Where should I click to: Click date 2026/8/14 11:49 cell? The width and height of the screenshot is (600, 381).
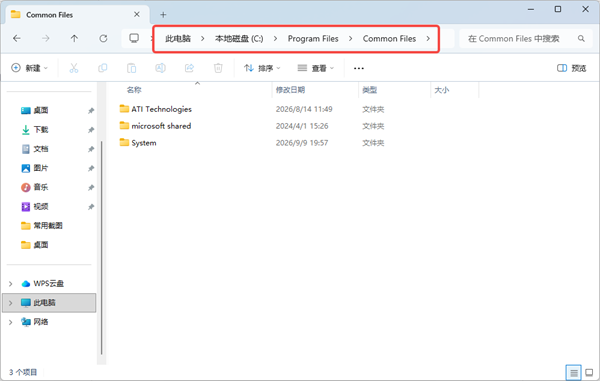tap(304, 109)
